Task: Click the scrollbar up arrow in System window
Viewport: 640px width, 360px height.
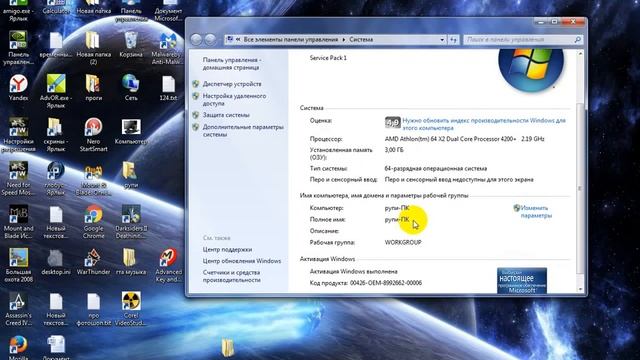Action: click(580, 53)
